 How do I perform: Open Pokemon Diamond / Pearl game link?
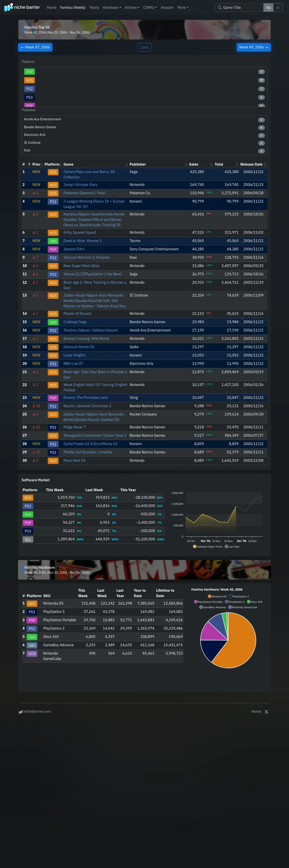click(x=84, y=193)
